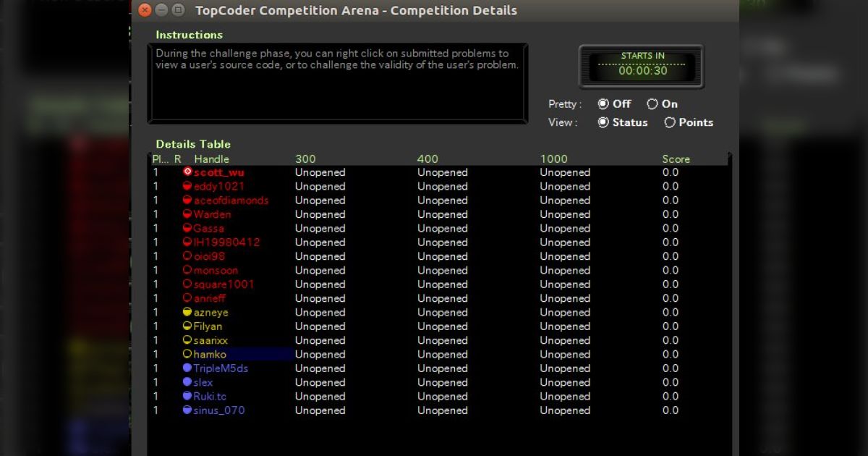Click the 1000 problem column header

553,159
